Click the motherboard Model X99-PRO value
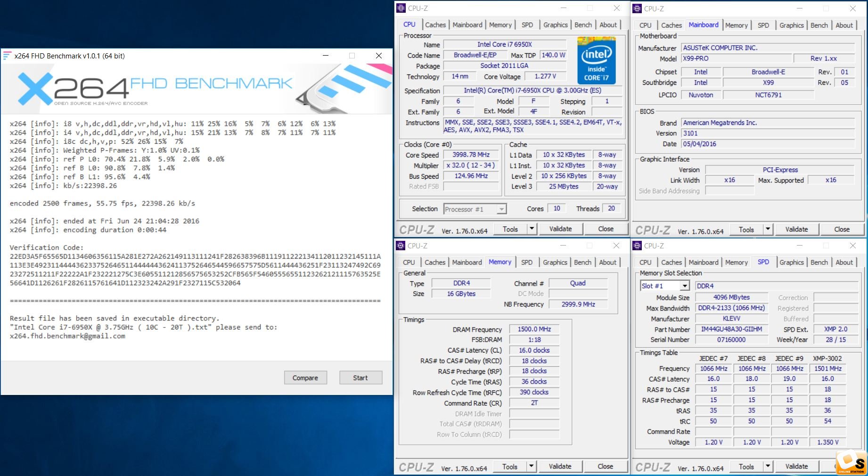The image size is (868, 476). click(736, 59)
